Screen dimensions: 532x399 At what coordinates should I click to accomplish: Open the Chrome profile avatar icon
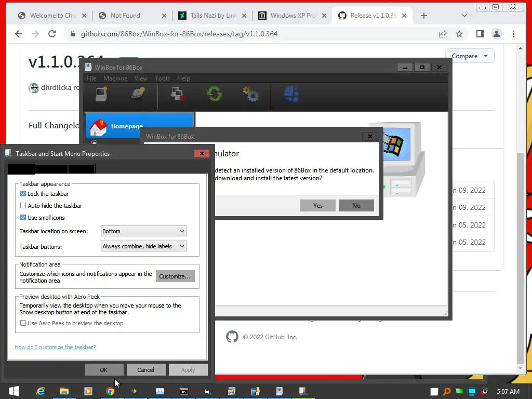[x=496, y=34]
